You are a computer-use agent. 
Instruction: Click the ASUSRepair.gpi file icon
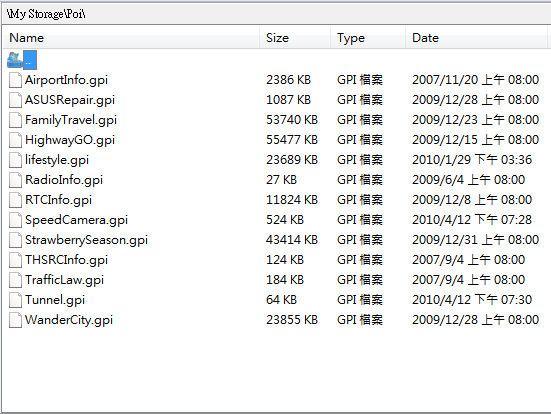(15, 100)
